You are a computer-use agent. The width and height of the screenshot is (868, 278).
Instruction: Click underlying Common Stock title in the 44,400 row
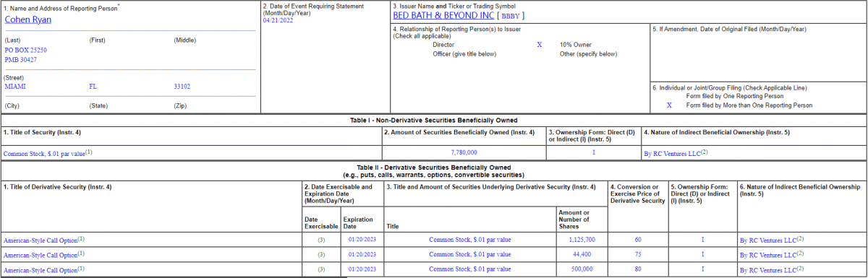pos(469,255)
